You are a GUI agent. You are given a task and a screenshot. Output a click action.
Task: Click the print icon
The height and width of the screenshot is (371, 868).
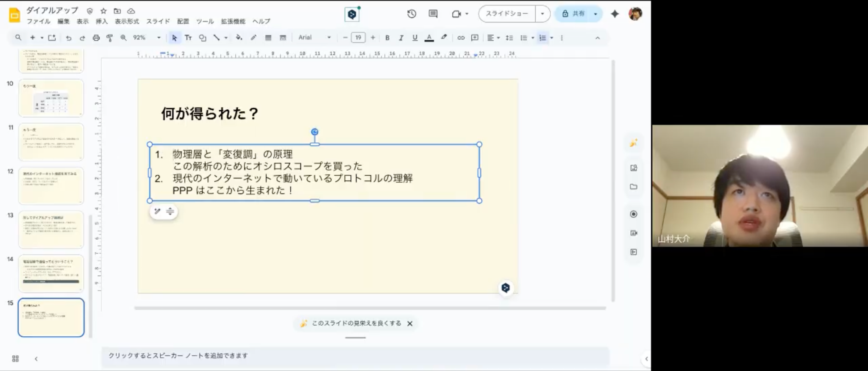click(96, 38)
